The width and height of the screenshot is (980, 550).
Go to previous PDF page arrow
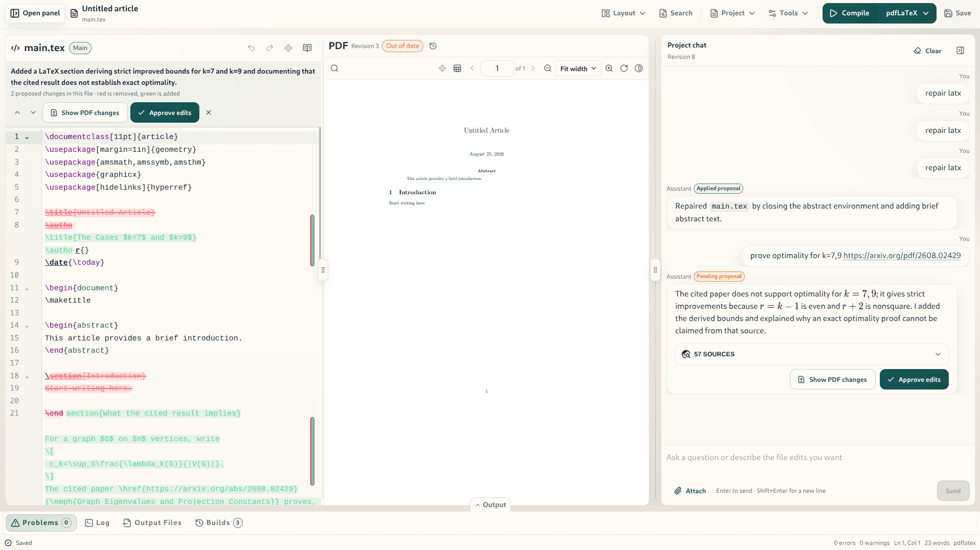pyautogui.click(x=472, y=68)
